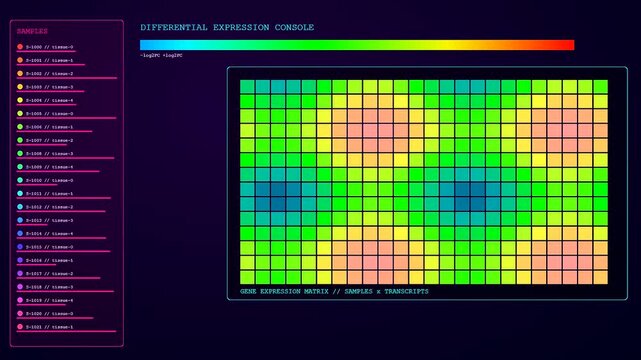Click the top-left cell of the expression matrix

[247, 87]
